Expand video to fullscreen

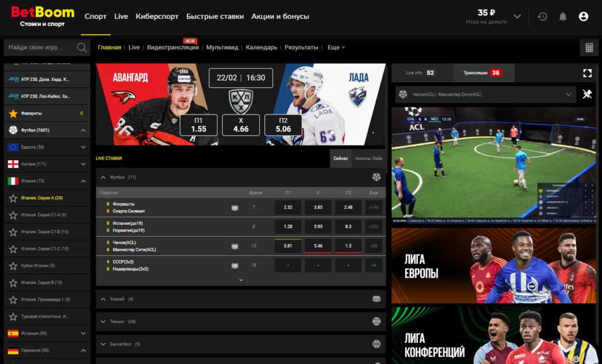point(587,73)
